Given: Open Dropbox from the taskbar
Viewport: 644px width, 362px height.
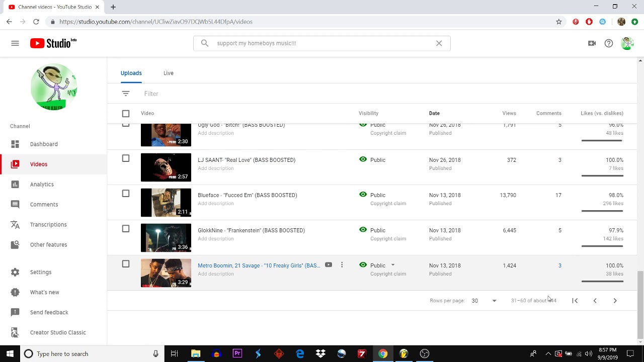Looking at the screenshot, I should pos(320,354).
